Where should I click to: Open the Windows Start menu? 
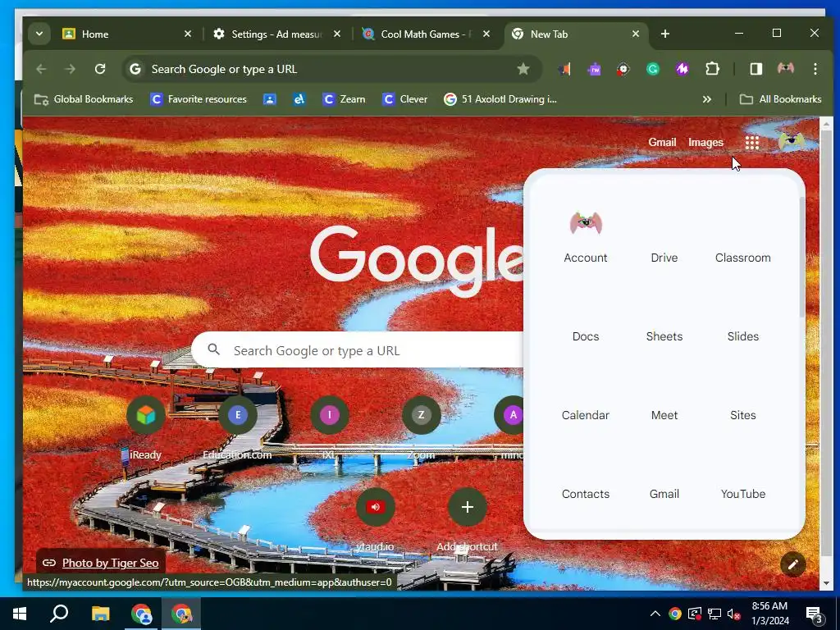click(x=20, y=614)
